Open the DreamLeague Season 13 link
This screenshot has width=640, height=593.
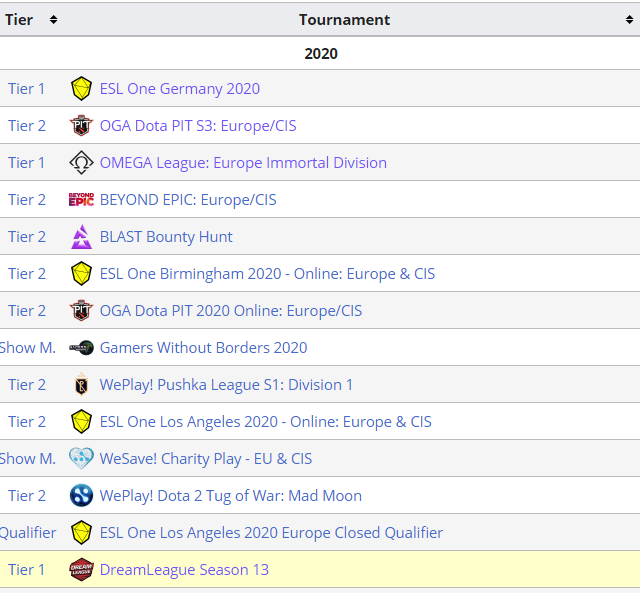pos(184,570)
